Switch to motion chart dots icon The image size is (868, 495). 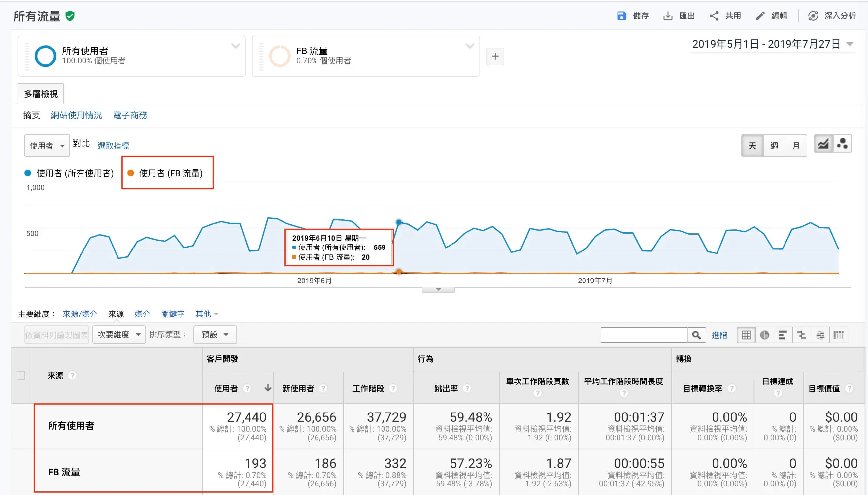(842, 144)
